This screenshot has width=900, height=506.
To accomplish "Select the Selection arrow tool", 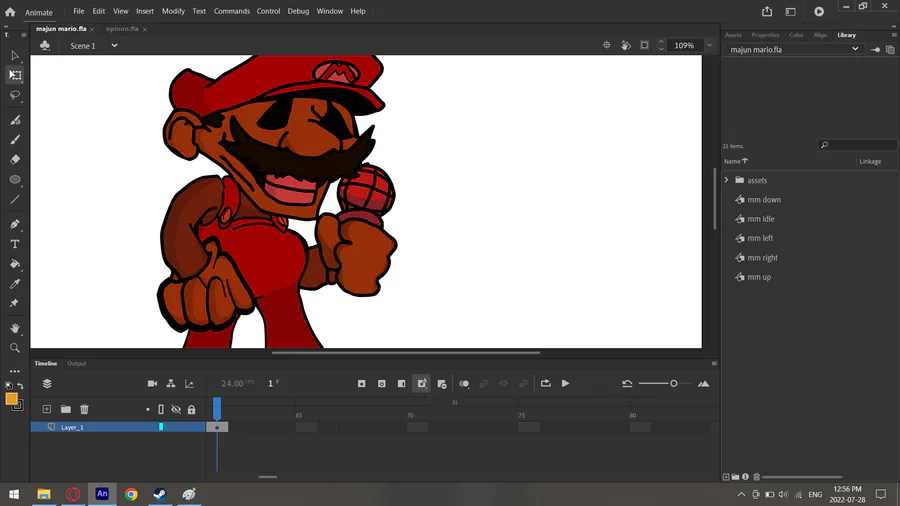I will [15, 56].
